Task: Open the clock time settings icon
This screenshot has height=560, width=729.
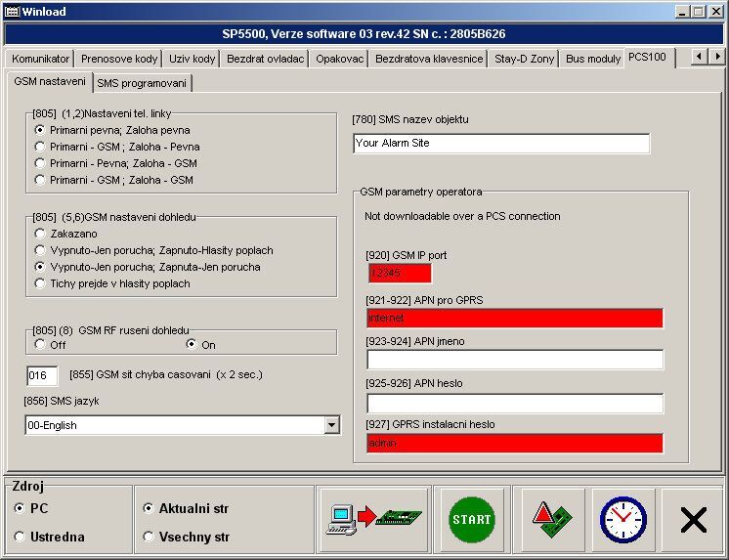Action: click(x=622, y=520)
